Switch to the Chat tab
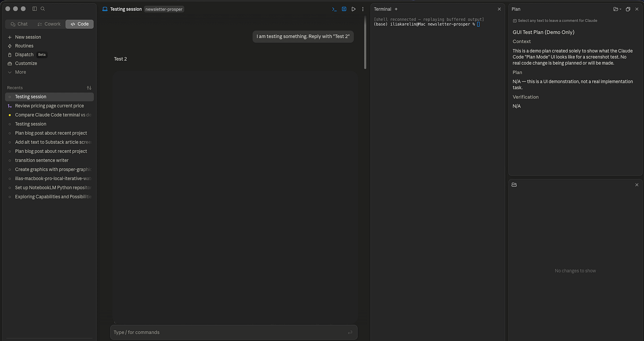The image size is (644, 341). point(19,24)
